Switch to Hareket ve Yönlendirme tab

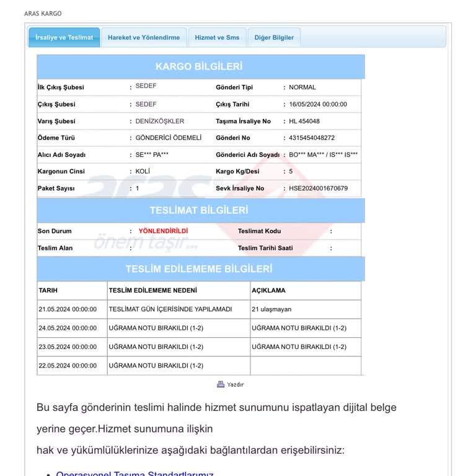click(144, 37)
